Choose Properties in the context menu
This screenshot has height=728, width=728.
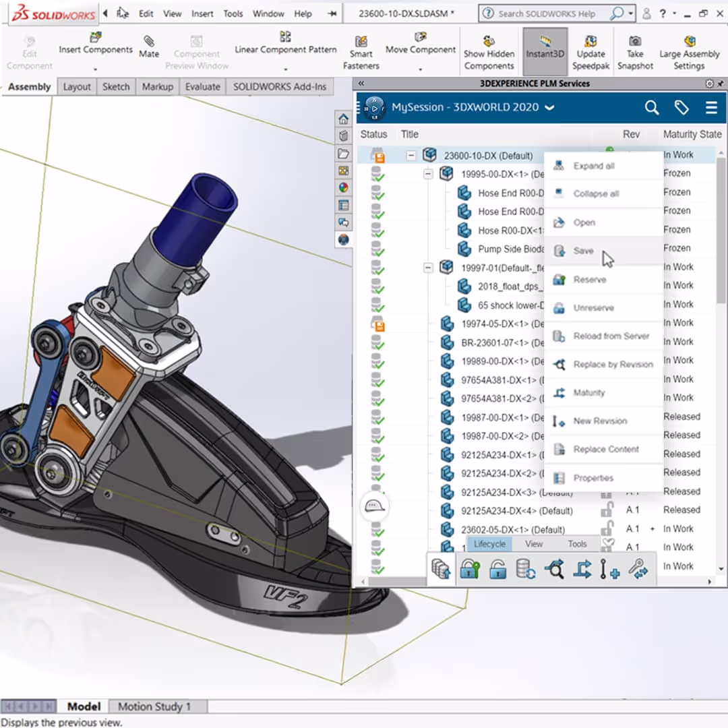pos(603,478)
